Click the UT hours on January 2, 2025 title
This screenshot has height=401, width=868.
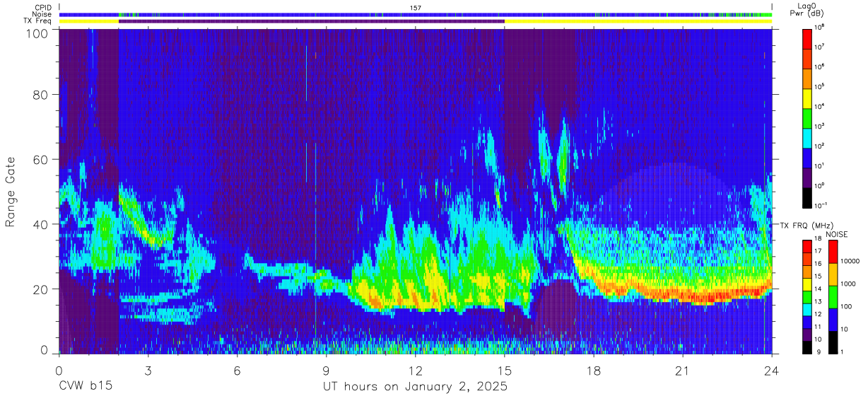point(415,387)
